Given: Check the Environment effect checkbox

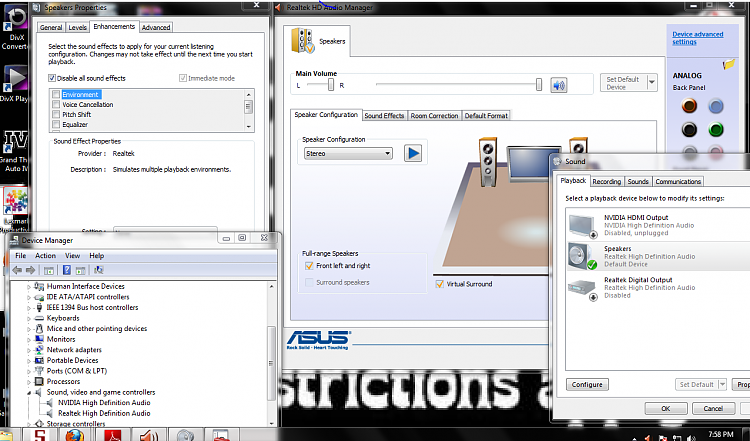Looking at the screenshot, I should point(56,95).
